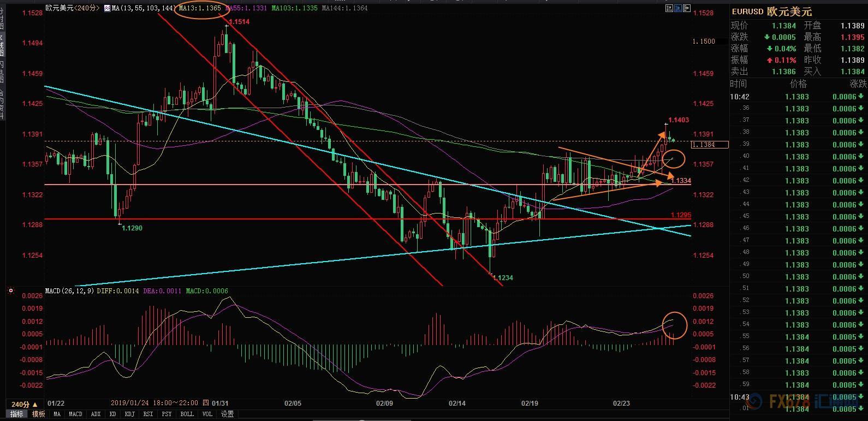The image size is (868, 421).
Task: Click the 1.1514 high price label
Action: click(x=239, y=22)
